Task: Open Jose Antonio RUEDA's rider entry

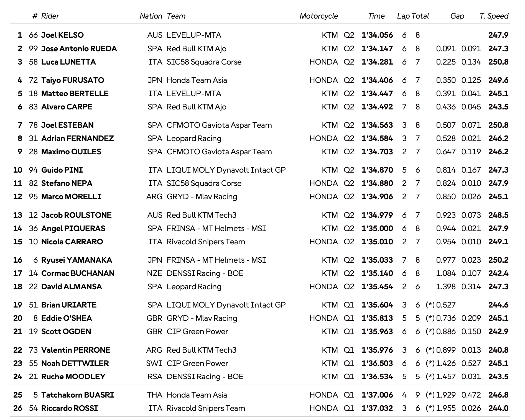Action: point(79,49)
